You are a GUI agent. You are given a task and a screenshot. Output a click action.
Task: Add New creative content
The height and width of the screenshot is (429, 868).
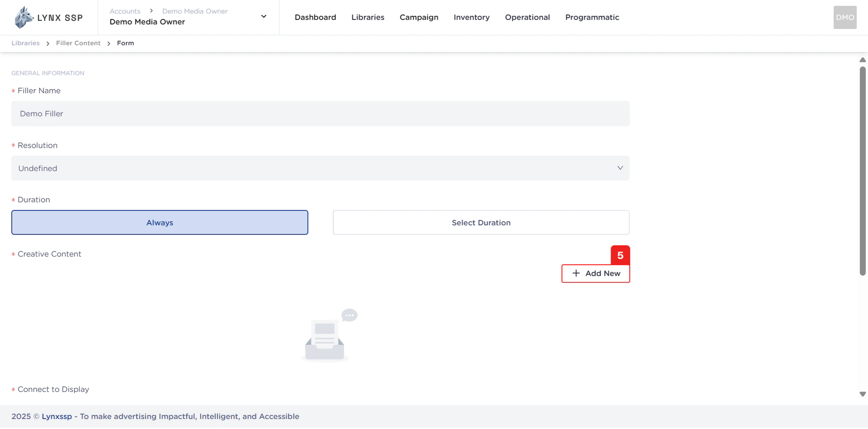tap(595, 273)
